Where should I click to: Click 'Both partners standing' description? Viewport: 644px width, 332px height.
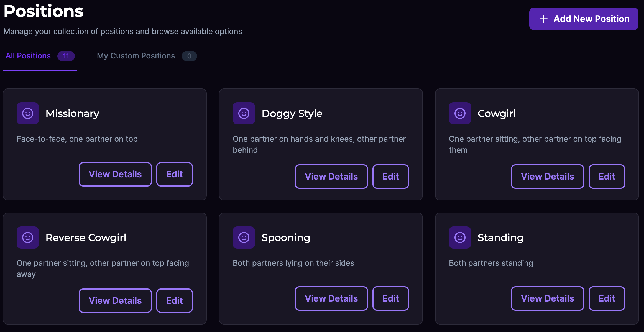[x=491, y=263]
